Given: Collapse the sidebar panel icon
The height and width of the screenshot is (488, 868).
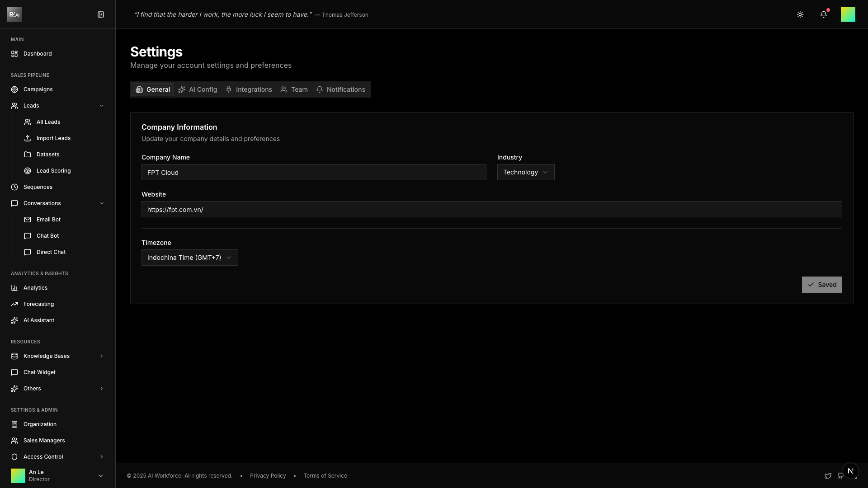Looking at the screenshot, I should [x=101, y=14].
